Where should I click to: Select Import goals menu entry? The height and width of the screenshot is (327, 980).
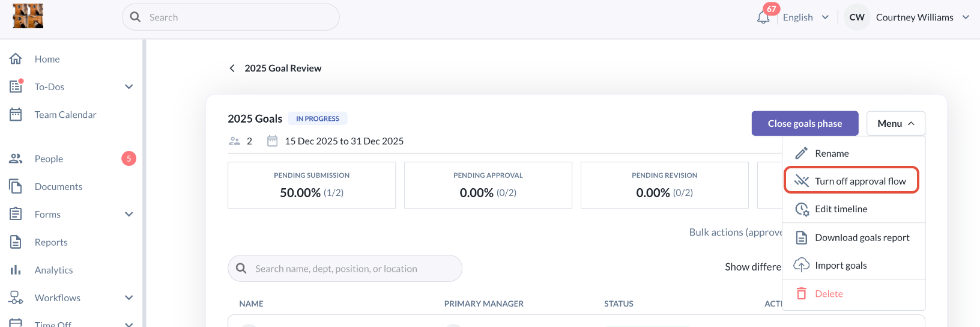853,265
